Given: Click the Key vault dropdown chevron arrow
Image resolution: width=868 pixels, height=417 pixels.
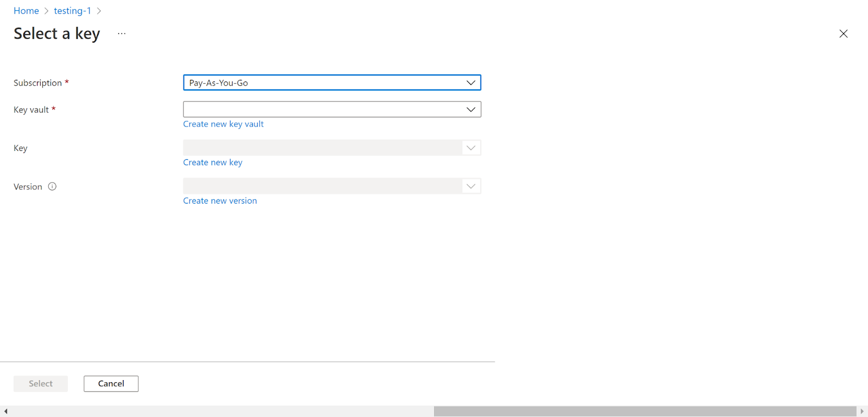Looking at the screenshot, I should (x=470, y=110).
